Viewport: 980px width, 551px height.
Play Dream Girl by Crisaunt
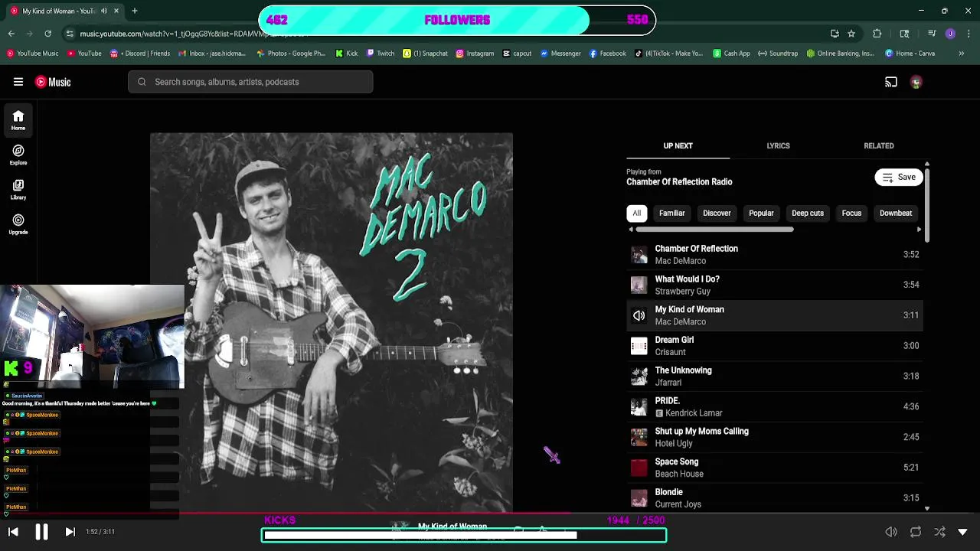click(774, 346)
